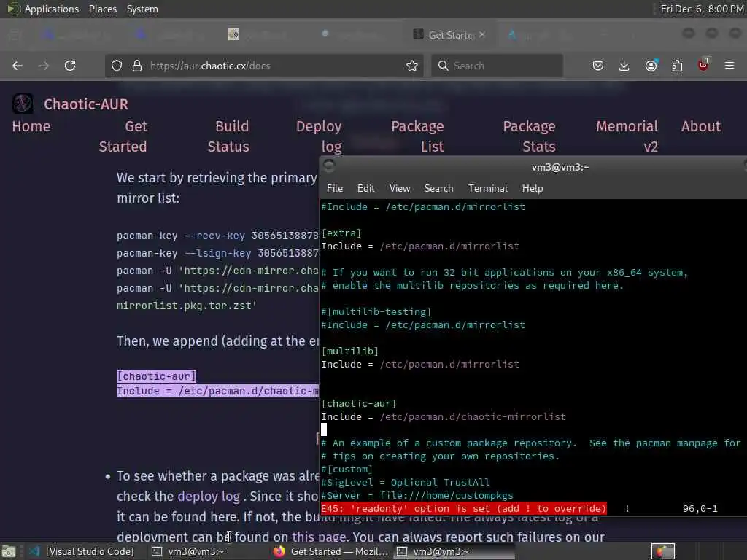747x560 pixels.
Task: Open the terminal Help menu
Action: (x=533, y=188)
